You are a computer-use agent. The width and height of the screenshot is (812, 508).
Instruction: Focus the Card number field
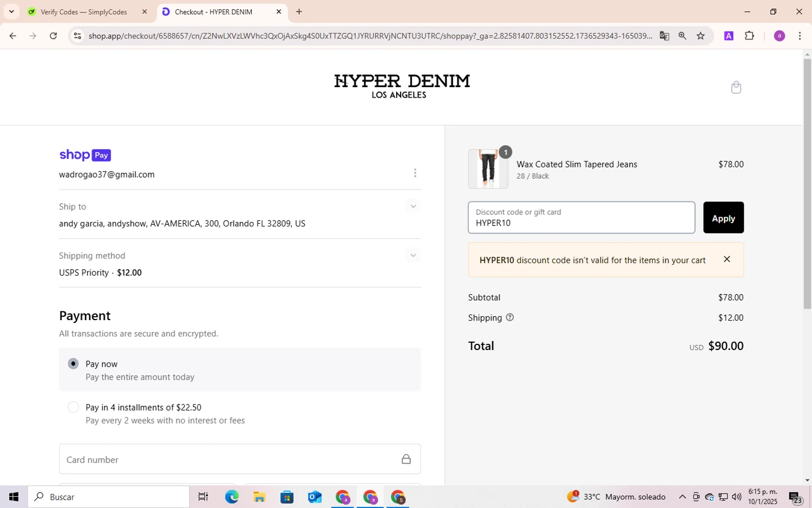click(x=240, y=459)
